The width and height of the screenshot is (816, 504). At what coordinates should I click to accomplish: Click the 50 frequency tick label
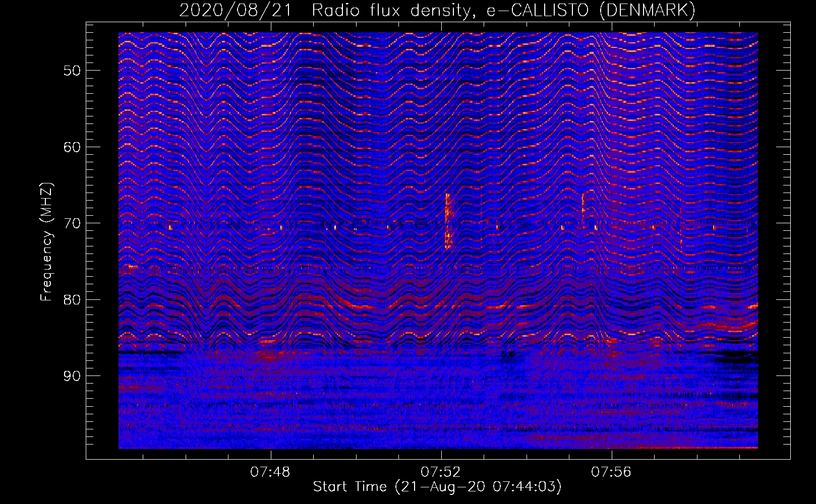72,71
